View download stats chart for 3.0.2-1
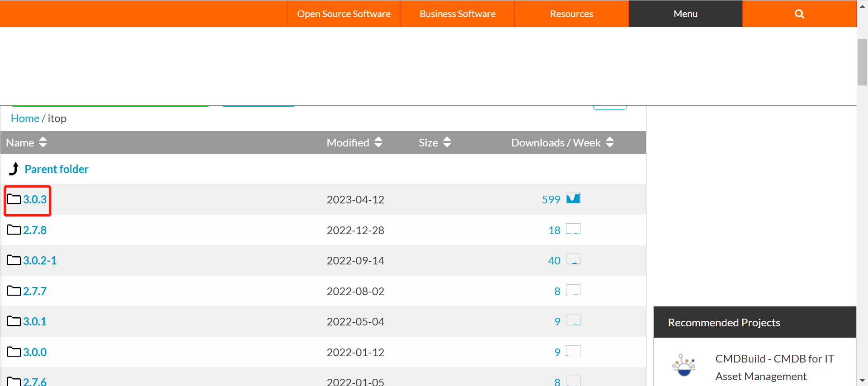The height and width of the screenshot is (386, 868). 573,259
